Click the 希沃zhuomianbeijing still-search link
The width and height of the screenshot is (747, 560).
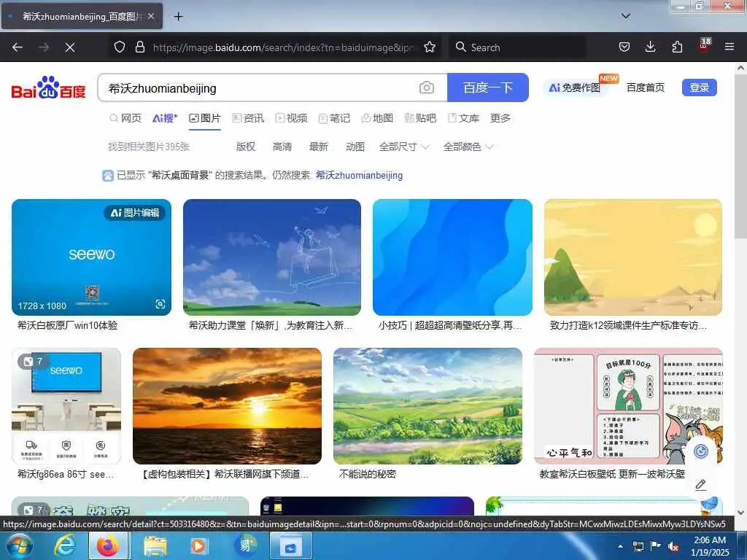click(x=359, y=175)
